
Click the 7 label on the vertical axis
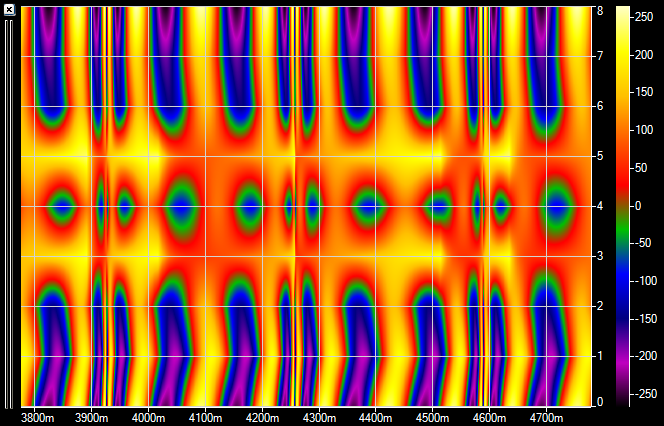pos(600,56)
